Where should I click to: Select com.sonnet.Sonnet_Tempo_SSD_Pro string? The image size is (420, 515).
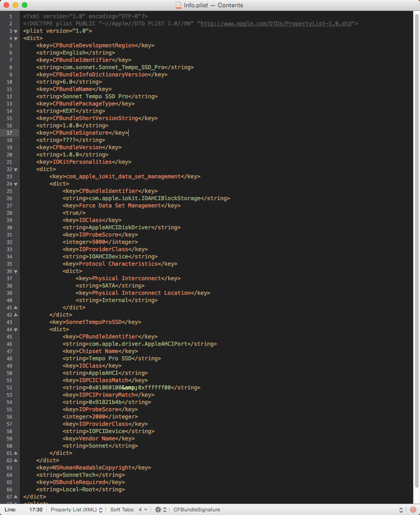[x=113, y=67]
